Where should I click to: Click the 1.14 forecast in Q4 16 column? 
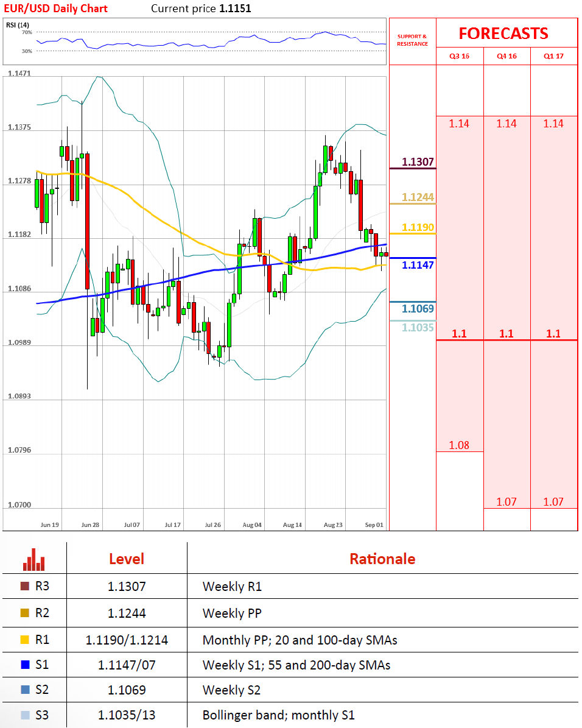[507, 124]
